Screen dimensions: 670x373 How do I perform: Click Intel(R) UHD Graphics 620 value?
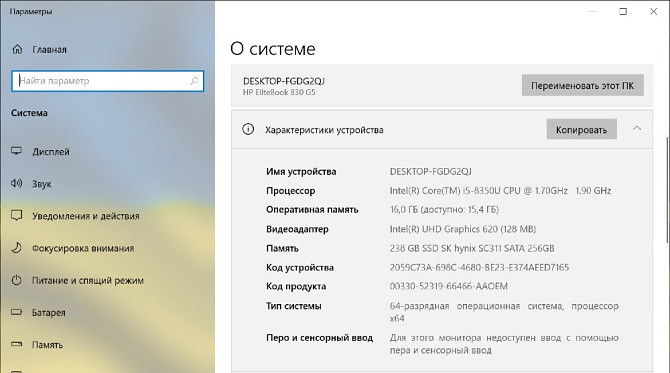pos(463,229)
